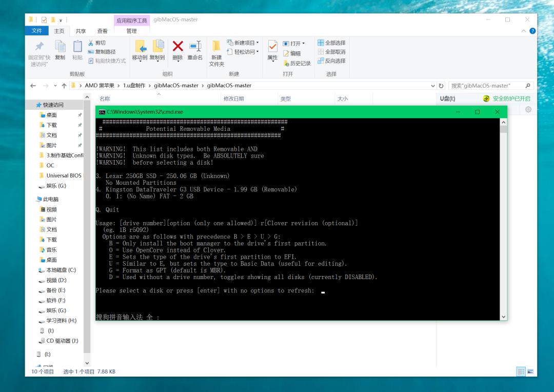The height and width of the screenshot is (392, 554).
Task: Select CD 驱动器 (J:) in sidebar
Action: (58, 341)
